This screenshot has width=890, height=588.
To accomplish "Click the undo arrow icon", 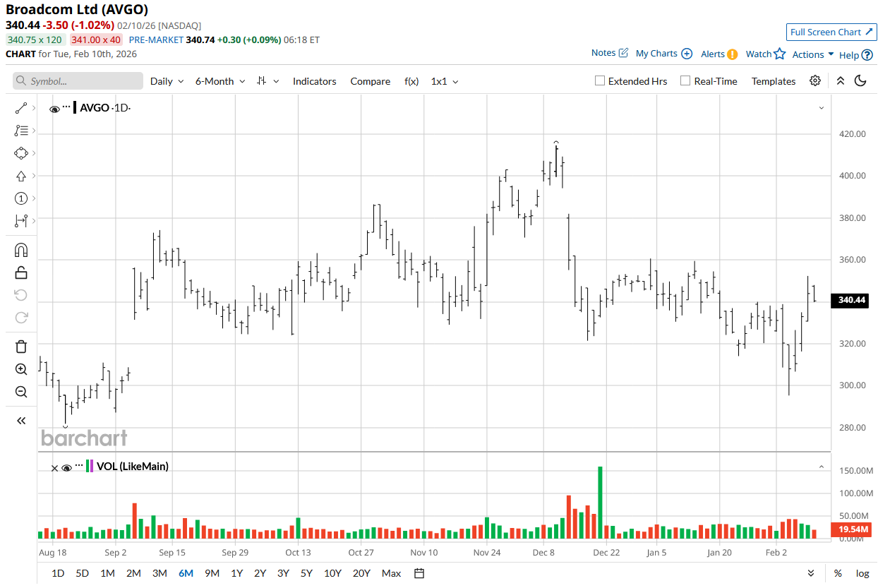I will click(20, 295).
